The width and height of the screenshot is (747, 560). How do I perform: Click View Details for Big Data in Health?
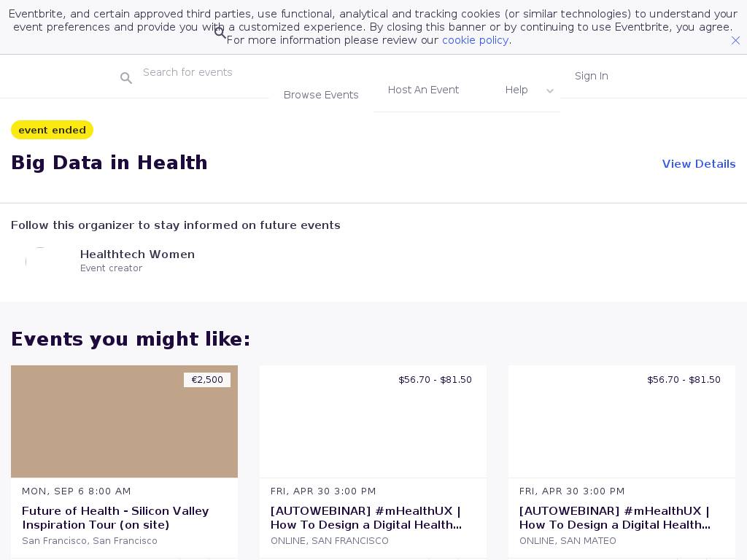pyautogui.click(x=698, y=164)
